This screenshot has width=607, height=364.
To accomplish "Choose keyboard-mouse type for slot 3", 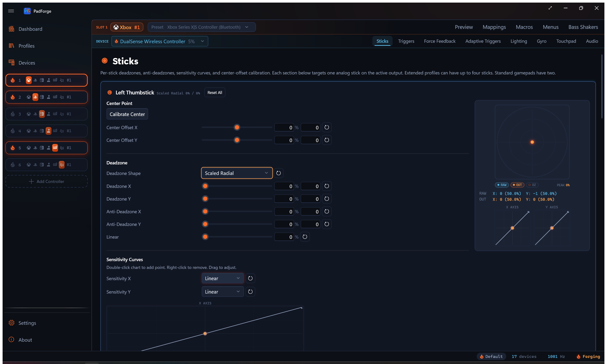I will 55,114.
